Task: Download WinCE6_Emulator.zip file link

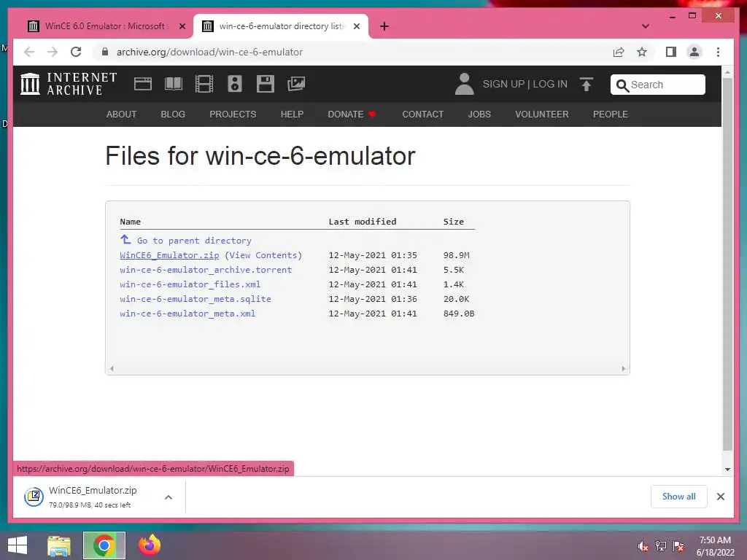Action: pos(169,255)
